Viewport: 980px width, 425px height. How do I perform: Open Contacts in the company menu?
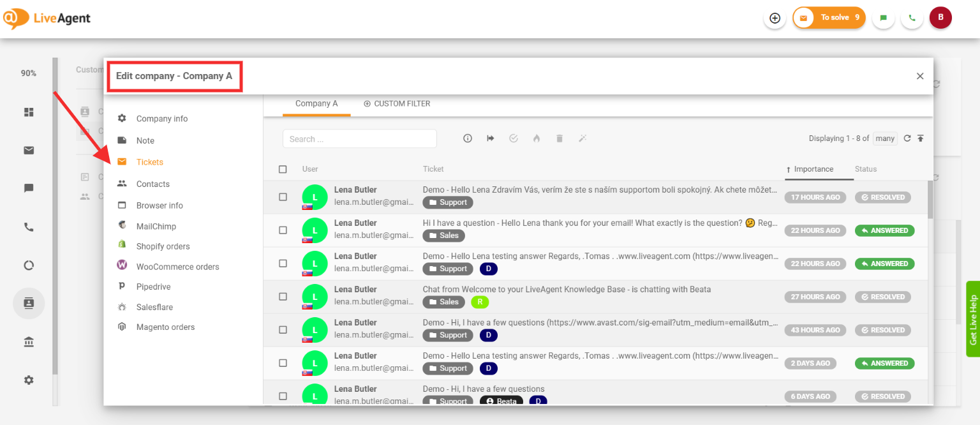152,184
